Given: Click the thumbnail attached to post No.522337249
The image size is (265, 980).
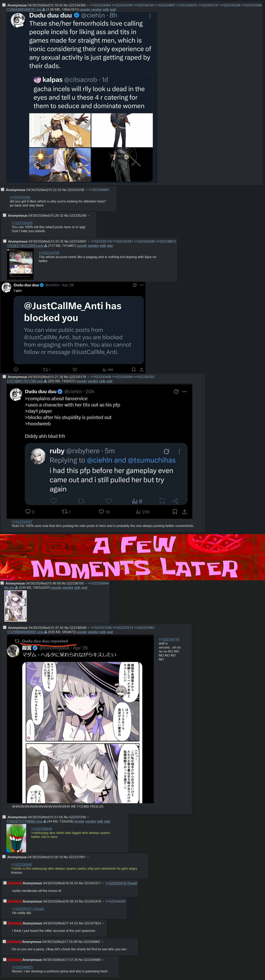Looking at the screenshot, I should [x=16, y=838].
